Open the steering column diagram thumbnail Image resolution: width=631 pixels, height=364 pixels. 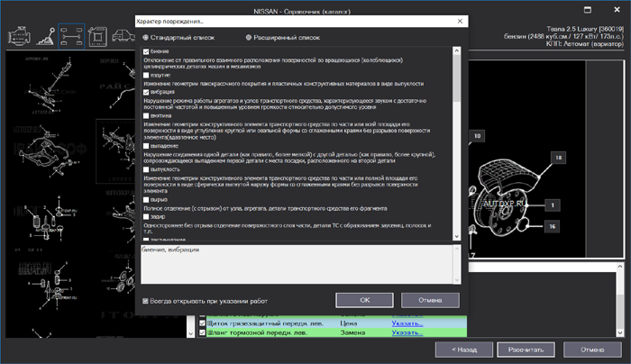(50, 86)
